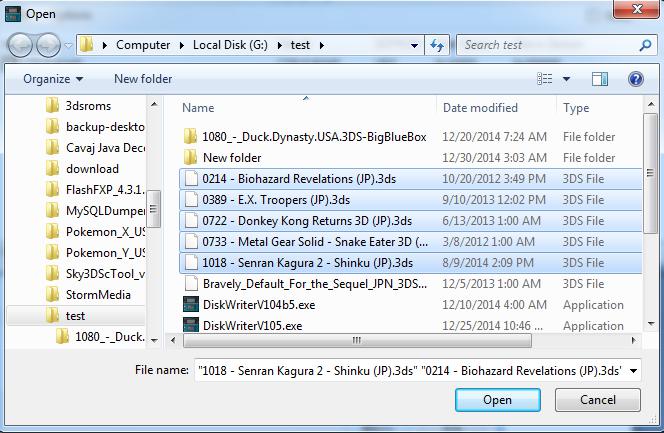Click the horizontal scrollbar thumb in file list
This screenshot has width=664, height=433.
(x=357, y=340)
